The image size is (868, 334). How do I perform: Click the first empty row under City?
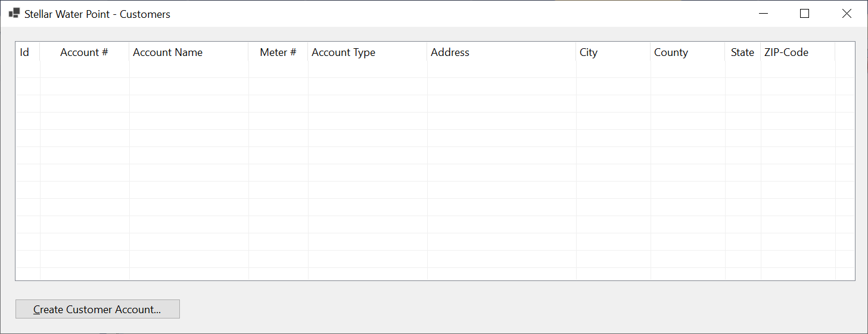(613, 70)
